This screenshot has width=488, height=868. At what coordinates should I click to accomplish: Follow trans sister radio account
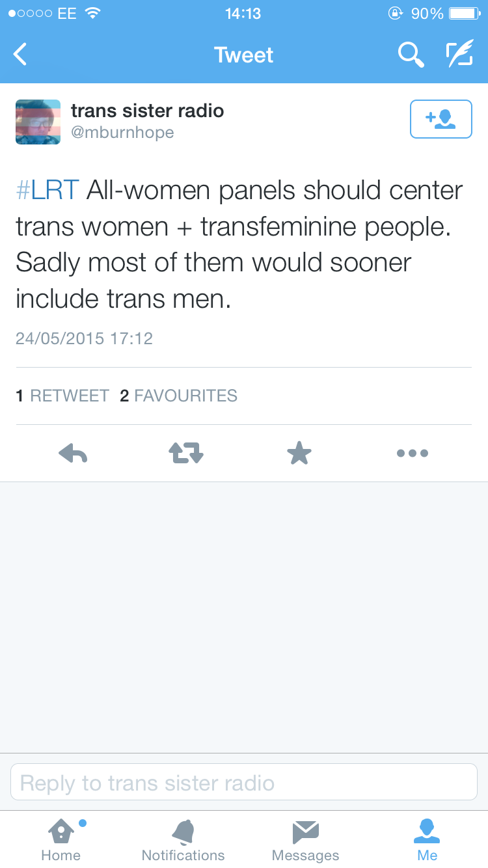point(441,119)
